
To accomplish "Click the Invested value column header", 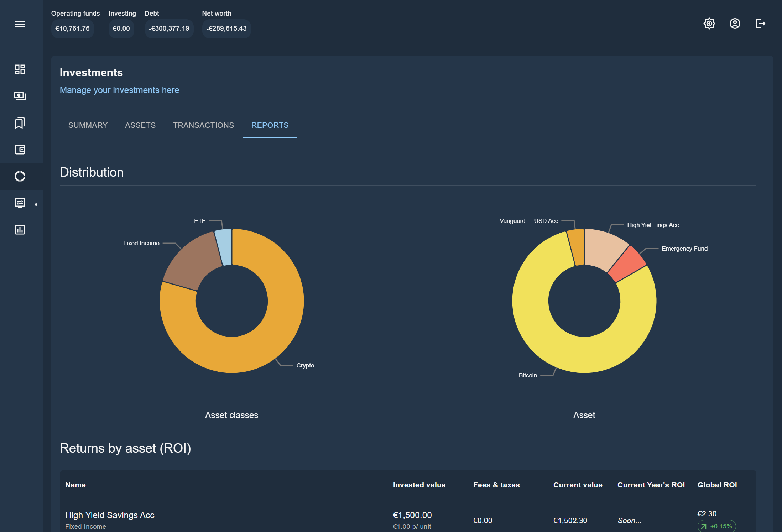I will tap(419, 485).
